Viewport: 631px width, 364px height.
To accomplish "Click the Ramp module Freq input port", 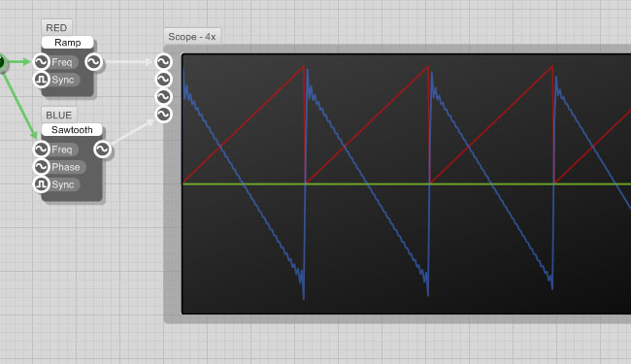I will coord(41,62).
